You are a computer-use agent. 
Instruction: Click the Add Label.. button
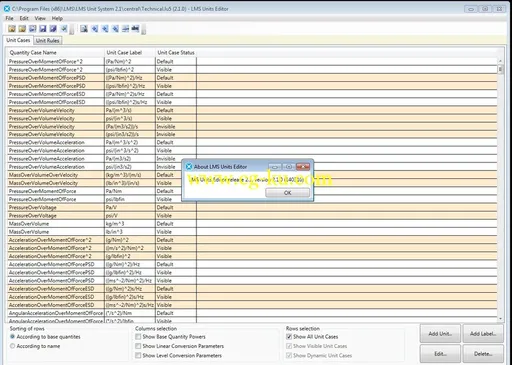(483, 334)
